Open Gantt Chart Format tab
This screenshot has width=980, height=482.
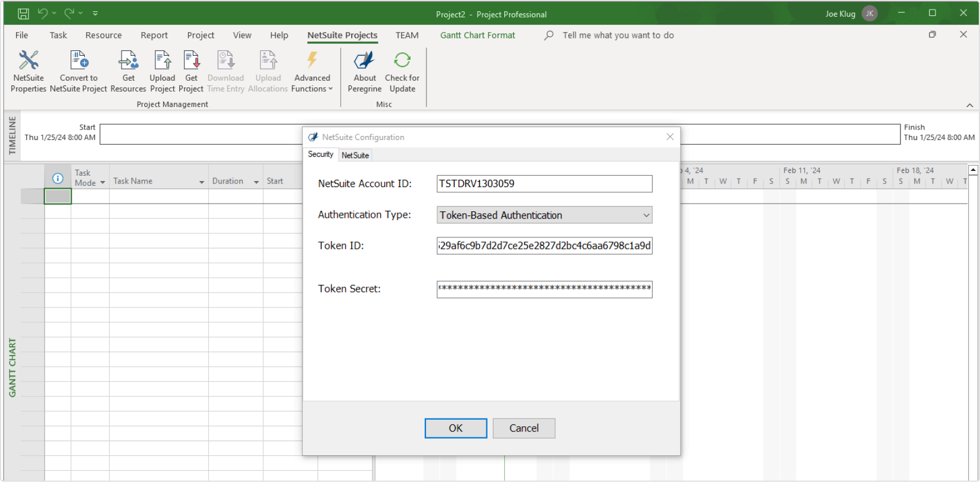point(478,36)
